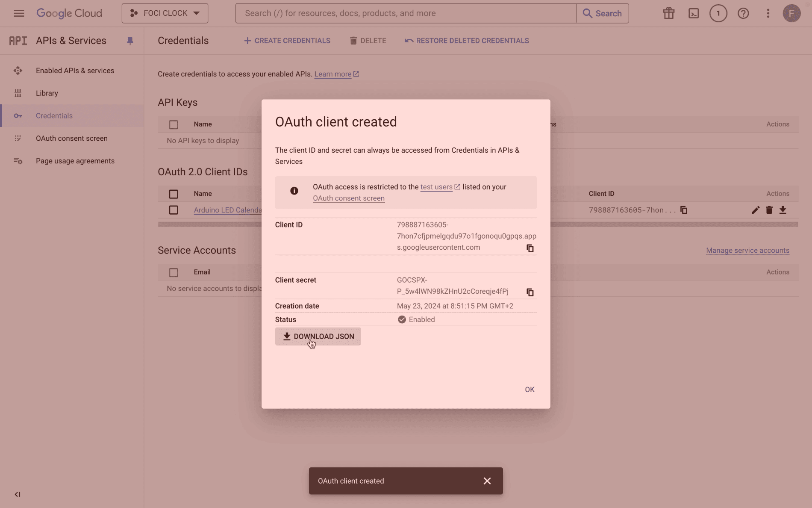This screenshot has height=508, width=812.
Task: Go to Enabled APIs & services
Action: pos(72,71)
